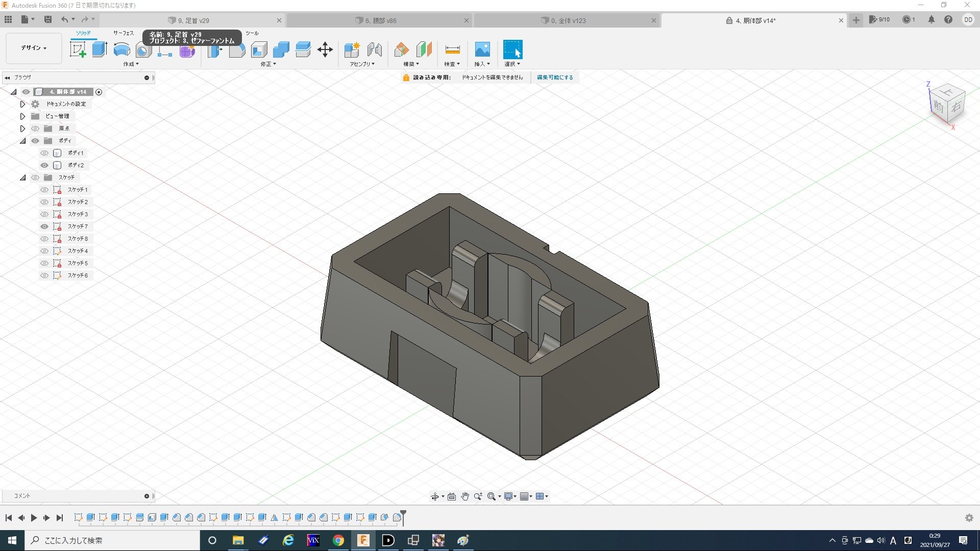
Task: Open the デザイン workspace dropdown
Action: tap(34, 48)
